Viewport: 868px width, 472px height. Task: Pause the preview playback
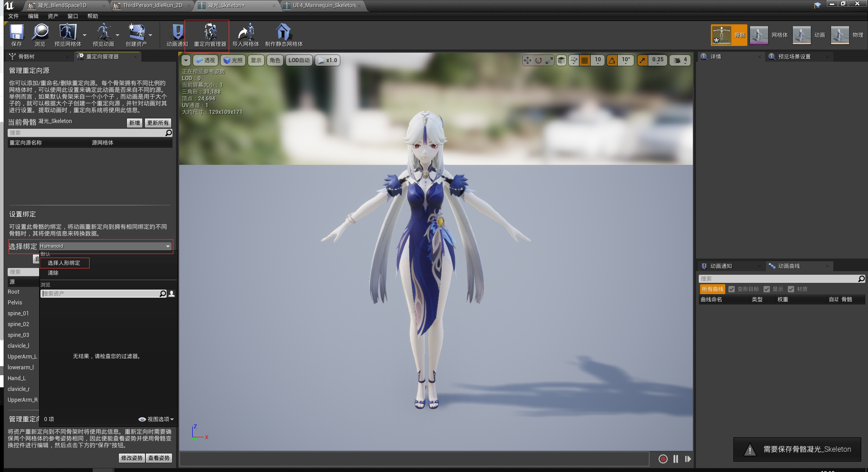pos(676,459)
